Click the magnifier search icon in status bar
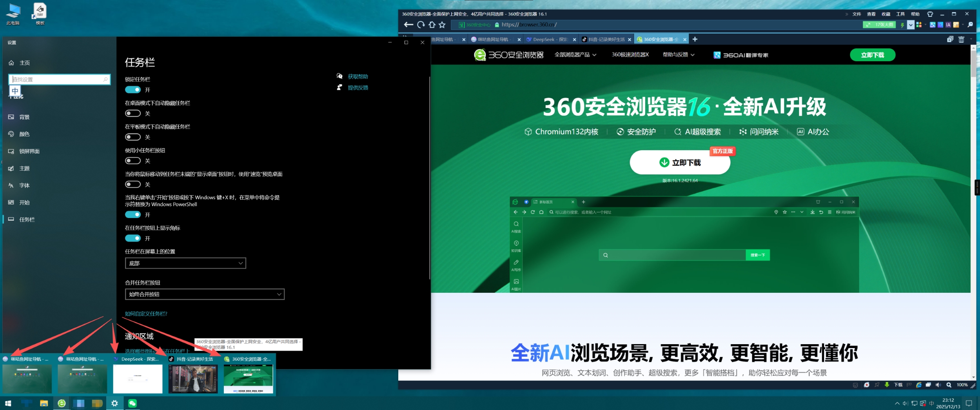980x410 pixels. (x=949, y=385)
